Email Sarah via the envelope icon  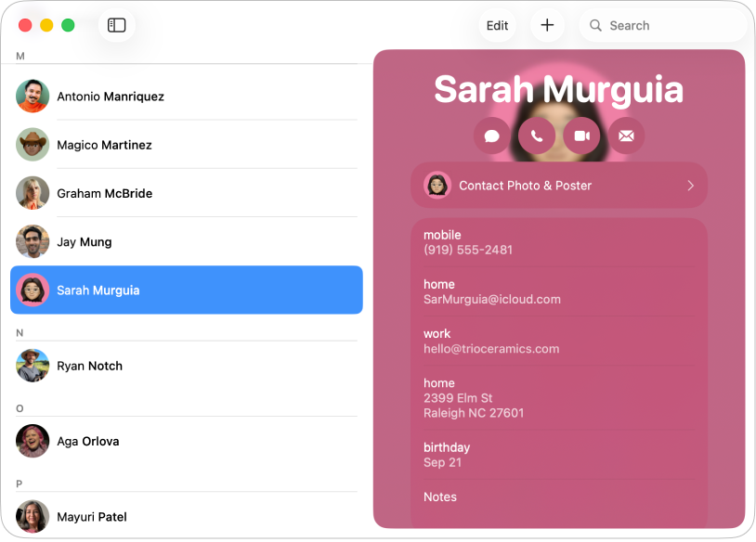[x=627, y=135]
